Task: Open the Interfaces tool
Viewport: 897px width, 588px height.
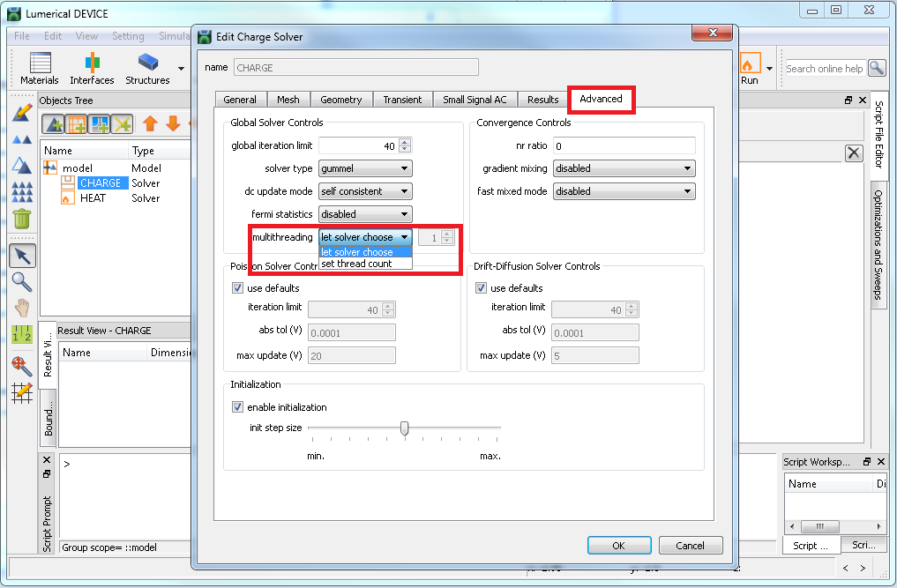Action: [x=92, y=68]
